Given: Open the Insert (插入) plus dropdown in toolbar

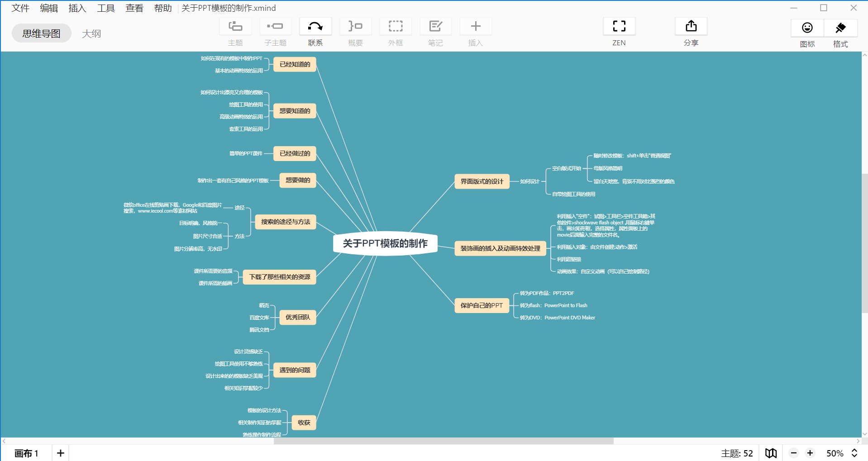Looking at the screenshot, I should coord(475,27).
